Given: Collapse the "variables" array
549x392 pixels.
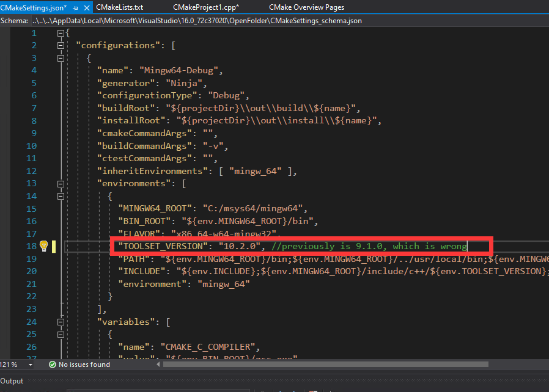Looking at the screenshot, I should (x=61, y=322).
